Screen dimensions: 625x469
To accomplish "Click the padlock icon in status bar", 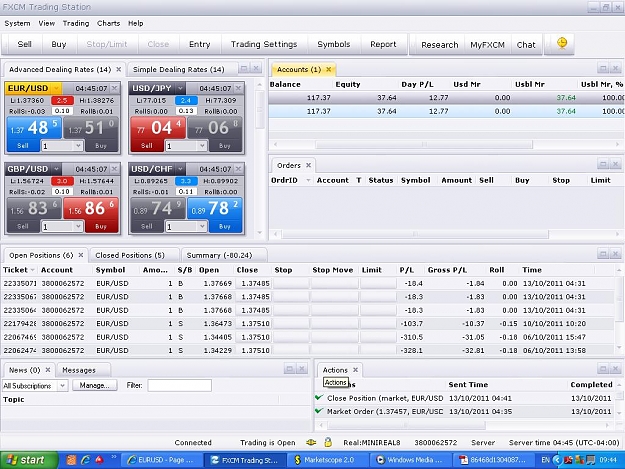I will coord(328,442).
